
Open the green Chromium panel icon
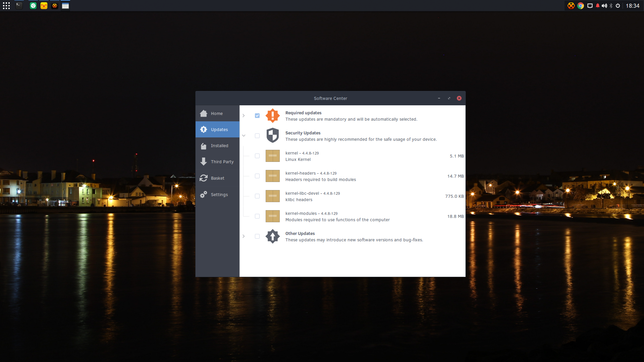tap(33, 6)
